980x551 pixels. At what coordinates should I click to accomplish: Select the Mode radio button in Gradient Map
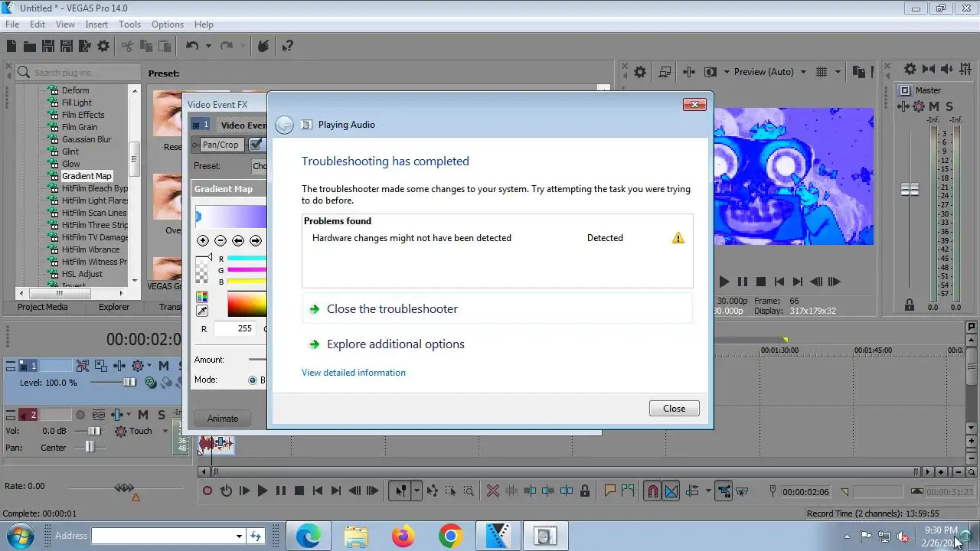[x=253, y=380]
